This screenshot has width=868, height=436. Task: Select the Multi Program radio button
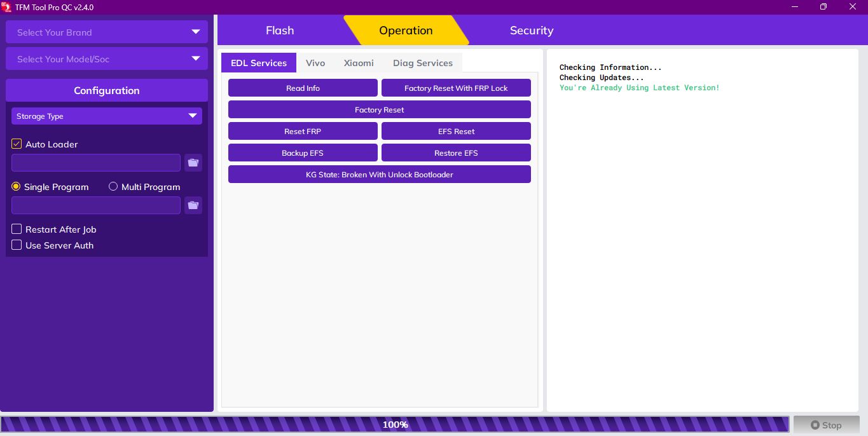[x=113, y=187]
